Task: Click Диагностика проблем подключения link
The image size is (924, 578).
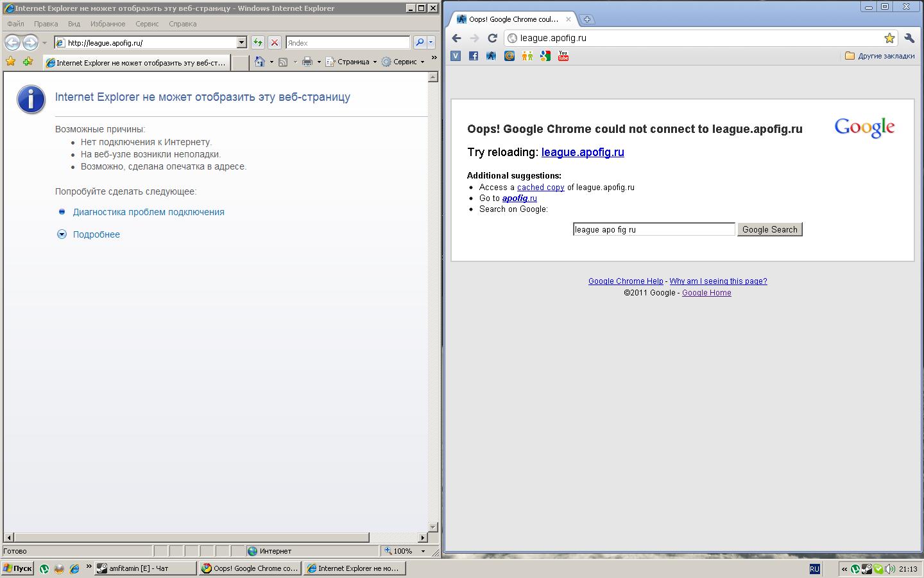Action: click(x=149, y=212)
